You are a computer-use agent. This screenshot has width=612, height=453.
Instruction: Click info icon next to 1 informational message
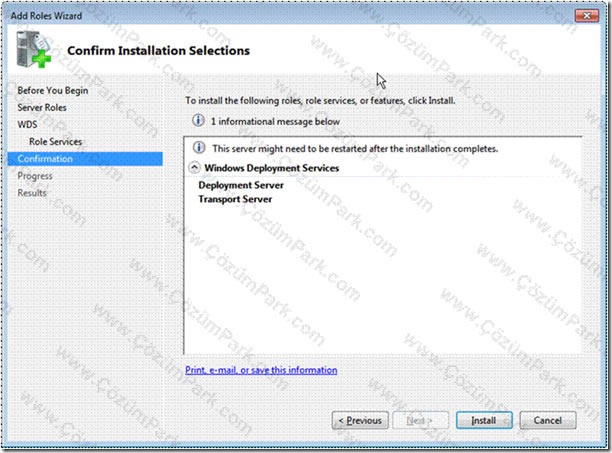pyautogui.click(x=198, y=120)
